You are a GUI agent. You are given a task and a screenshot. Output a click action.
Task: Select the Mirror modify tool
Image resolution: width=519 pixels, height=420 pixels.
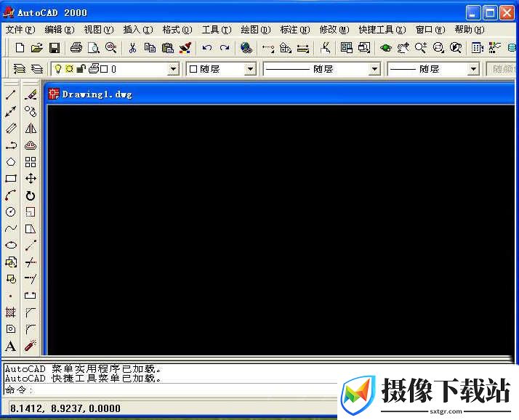31,128
